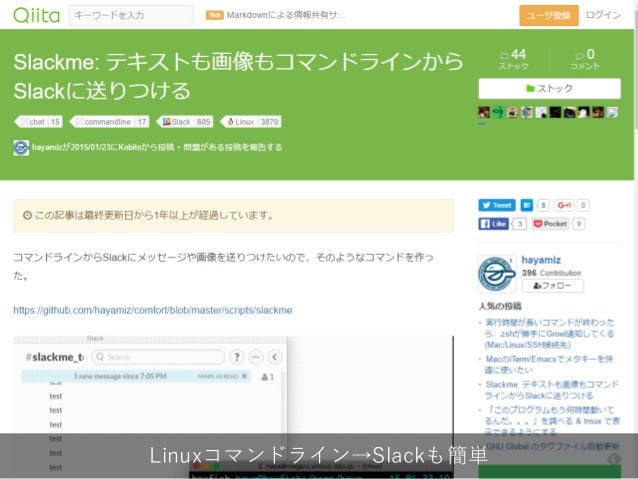The height and width of the screenshot is (479, 638).
Task: Open popular post about long-running command Growl
Action: 549,334
